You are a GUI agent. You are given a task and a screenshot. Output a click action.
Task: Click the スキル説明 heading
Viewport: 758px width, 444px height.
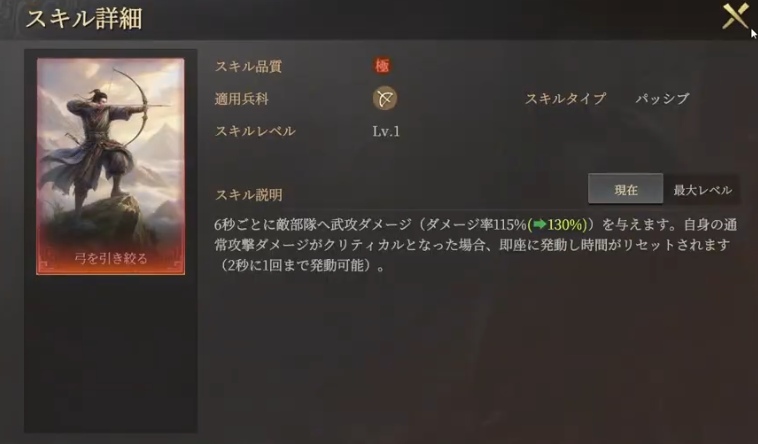(248, 194)
